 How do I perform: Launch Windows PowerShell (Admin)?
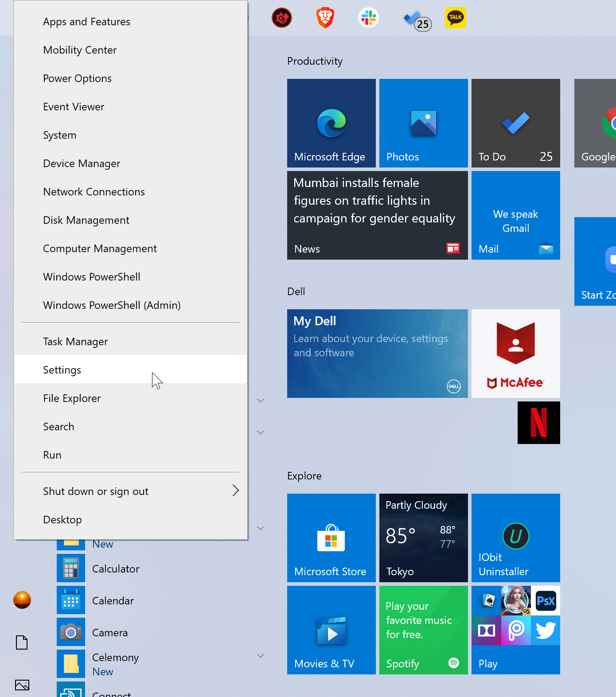[130, 305]
